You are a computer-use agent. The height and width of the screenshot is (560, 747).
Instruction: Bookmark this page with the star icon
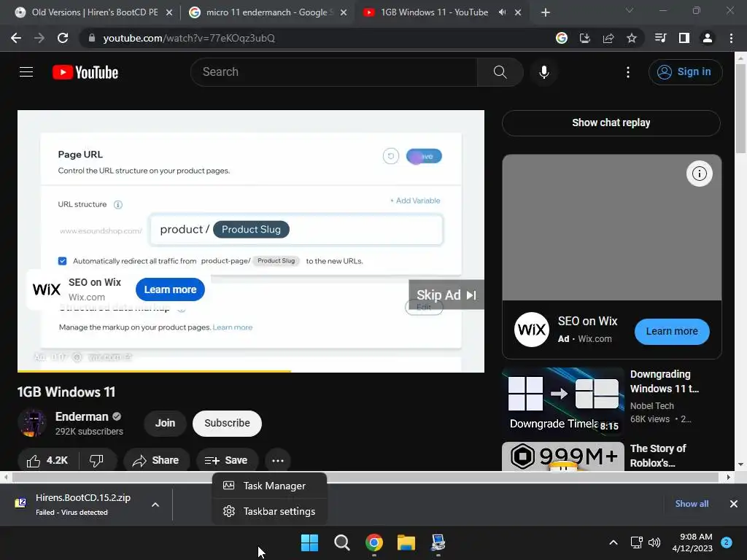coord(632,38)
